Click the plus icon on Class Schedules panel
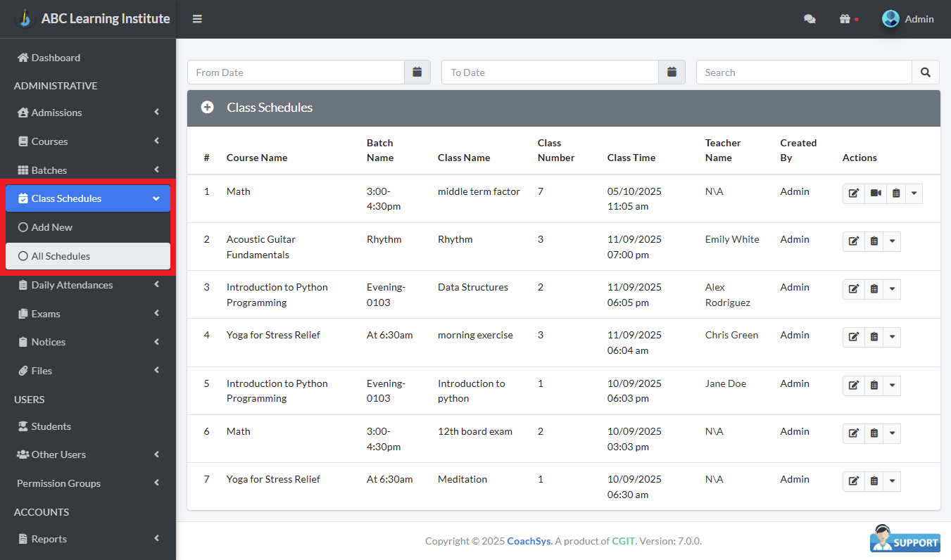Viewport: 951px width, 560px height. click(207, 107)
